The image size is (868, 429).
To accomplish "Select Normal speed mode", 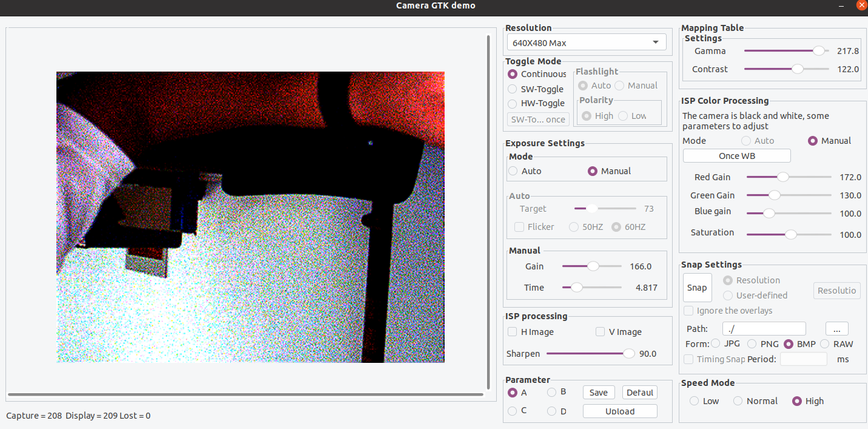I will tap(755, 401).
